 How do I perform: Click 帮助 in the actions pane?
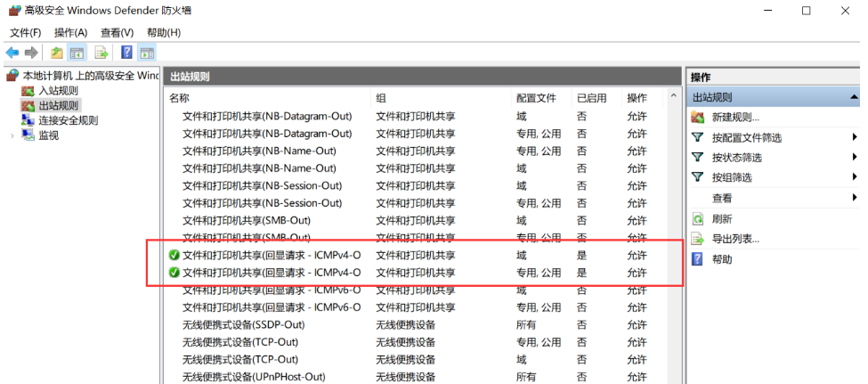click(x=722, y=259)
